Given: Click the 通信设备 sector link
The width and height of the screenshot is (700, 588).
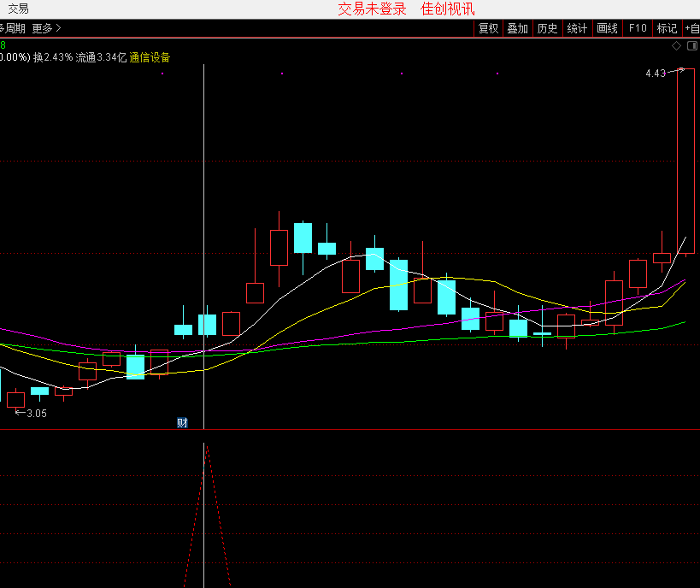Looking at the screenshot, I should click(x=150, y=57).
